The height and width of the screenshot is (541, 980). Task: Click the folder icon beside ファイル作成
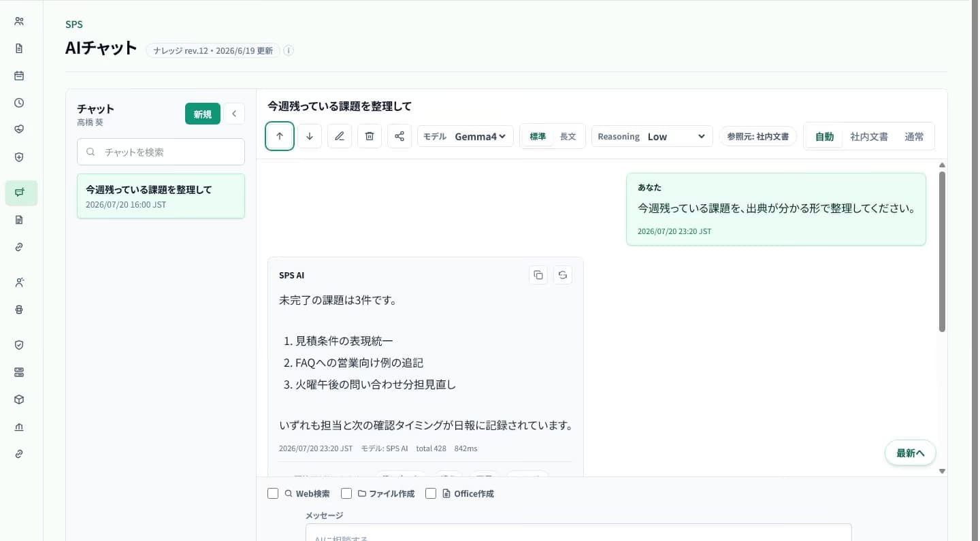click(362, 493)
